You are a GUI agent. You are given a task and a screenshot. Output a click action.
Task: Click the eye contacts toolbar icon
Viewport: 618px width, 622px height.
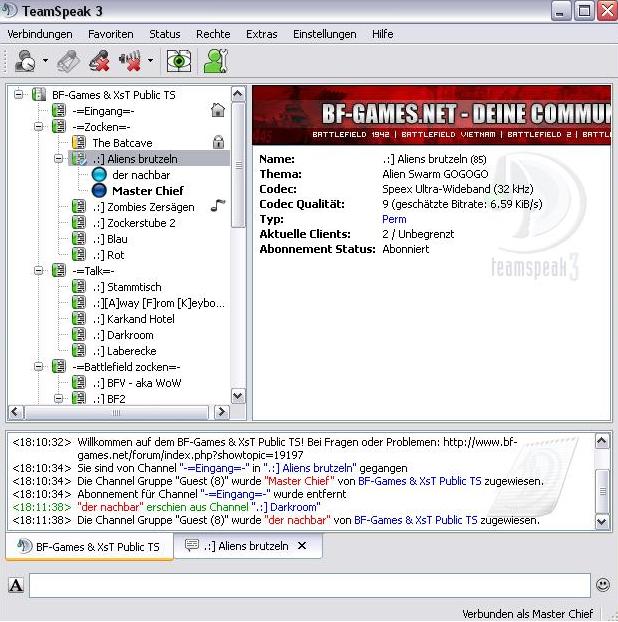point(178,61)
